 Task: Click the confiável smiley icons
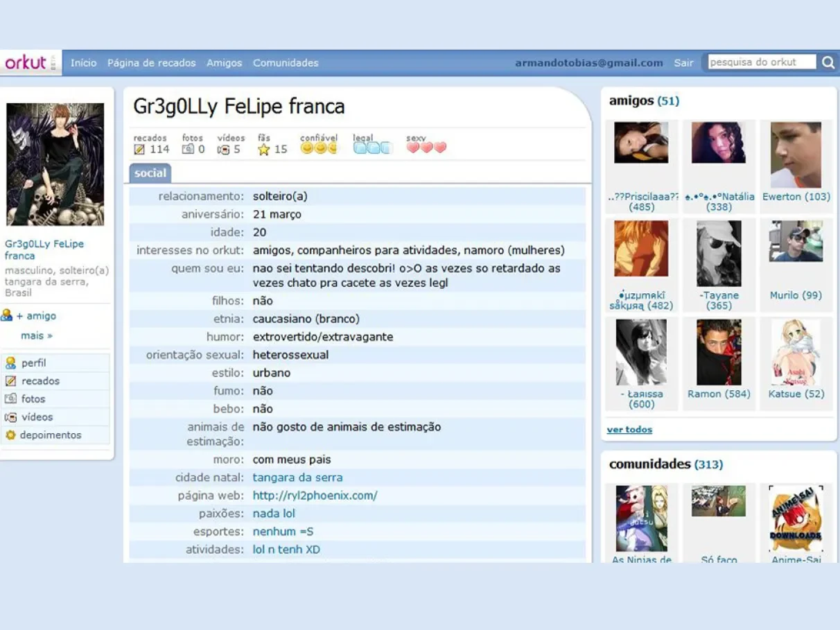click(x=318, y=148)
